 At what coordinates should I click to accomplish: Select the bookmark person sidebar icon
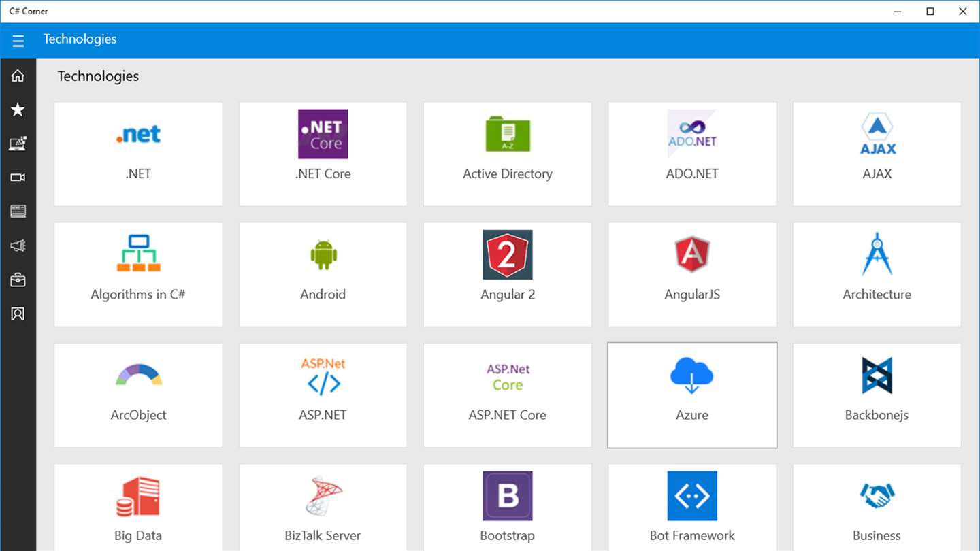[18, 314]
